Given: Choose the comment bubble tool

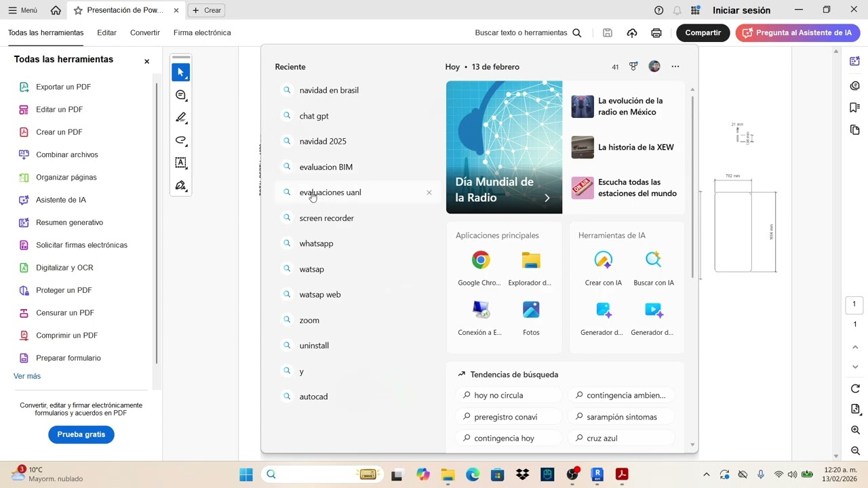Looking at the screenshot, I should click(x=180, y=95).
